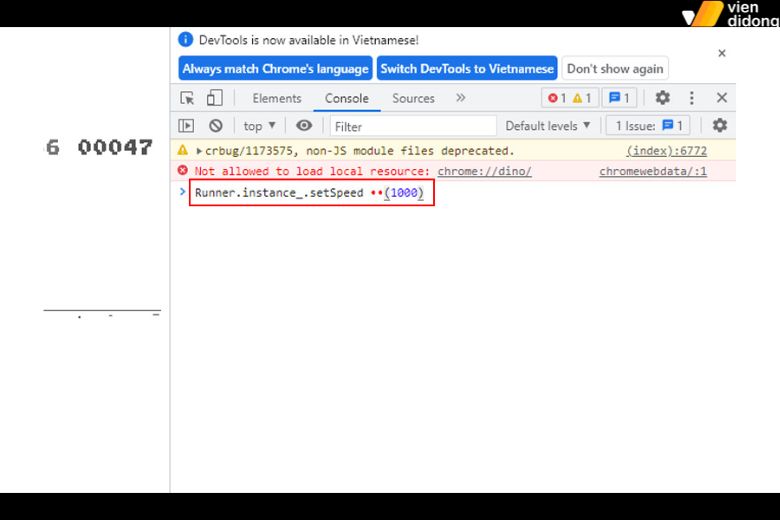Focus the console Filter input field
This screenshot has width=780, height=520.
[413, 126]
